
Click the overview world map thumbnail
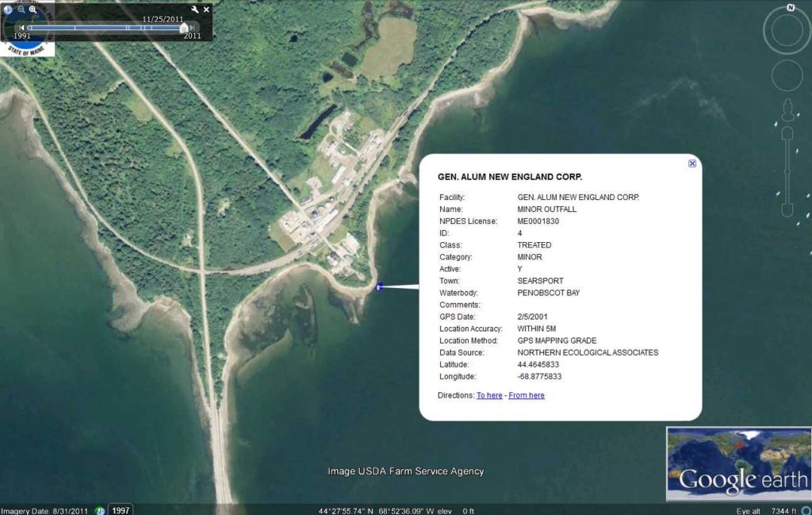point(738,463)
